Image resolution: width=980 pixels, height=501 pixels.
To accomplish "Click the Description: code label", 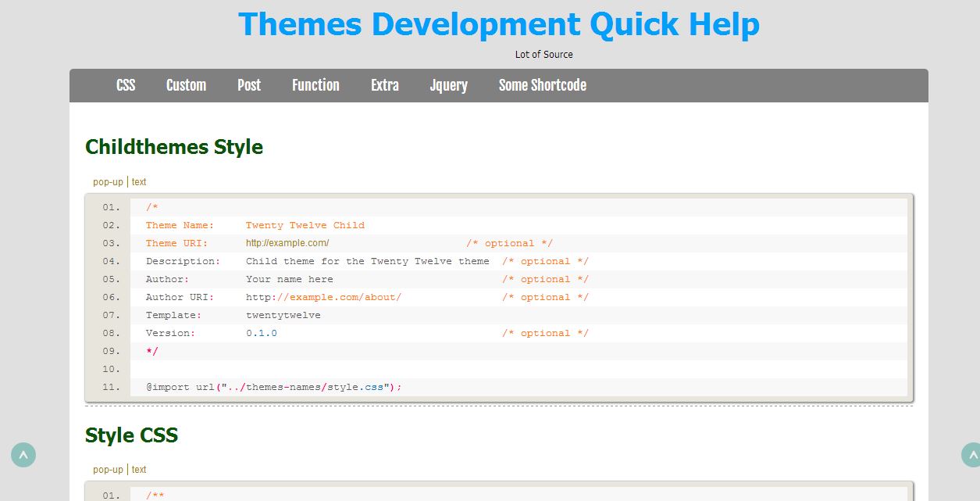I will [183, 261].
